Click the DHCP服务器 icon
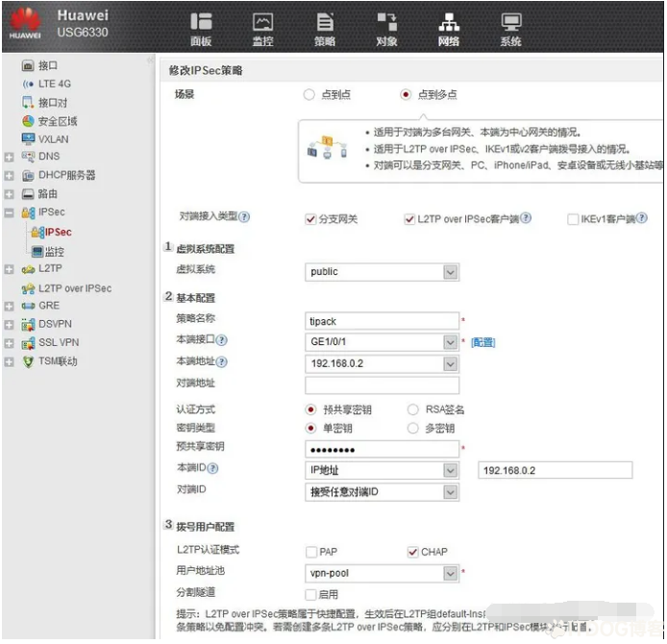Image resolution: width=667 pixels, height=644 pixels. click(28, 175)
